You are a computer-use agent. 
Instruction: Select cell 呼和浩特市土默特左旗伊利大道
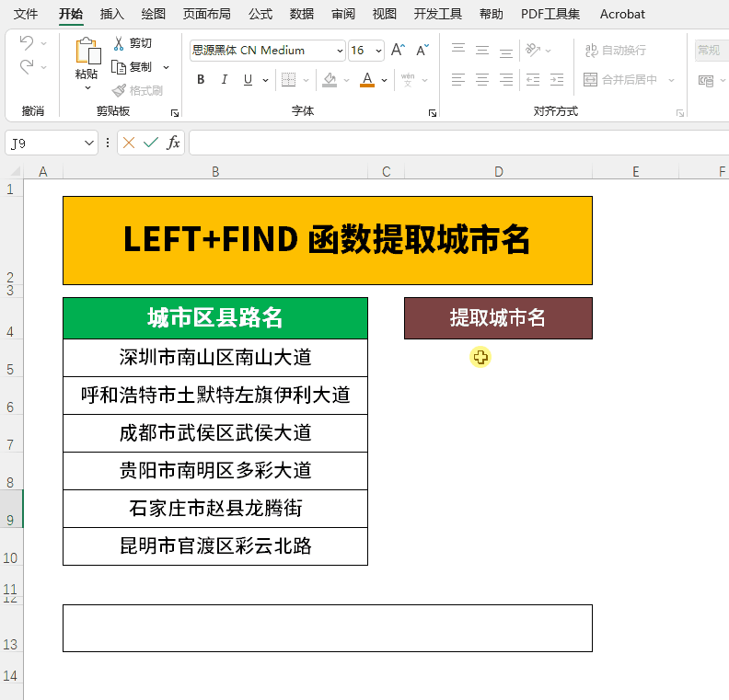coord(215,396)
